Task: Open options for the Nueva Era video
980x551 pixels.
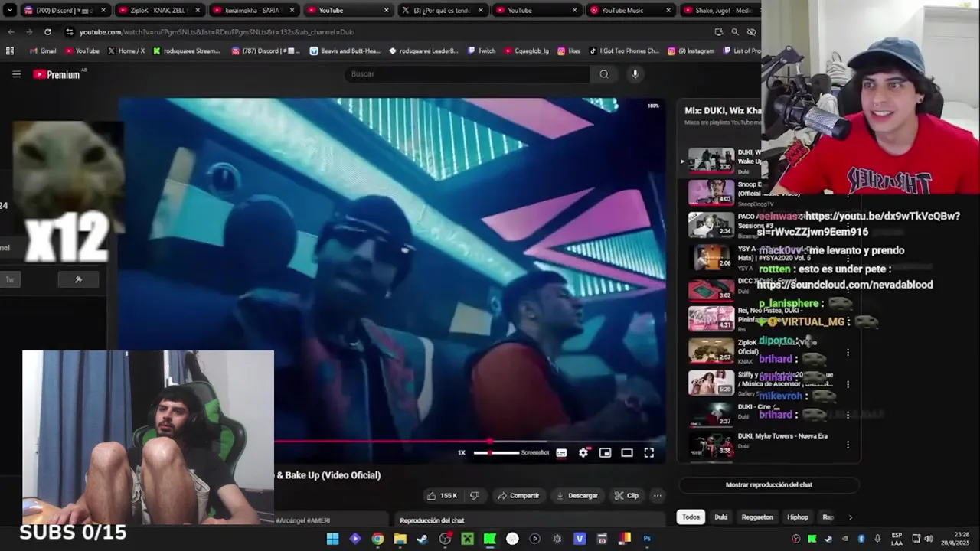Action: click(848, 445)
